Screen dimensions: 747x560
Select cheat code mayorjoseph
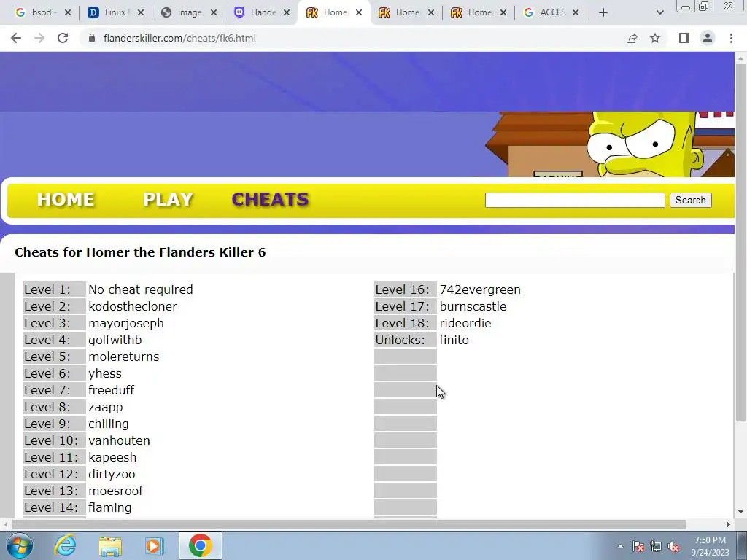click(125, 323)
